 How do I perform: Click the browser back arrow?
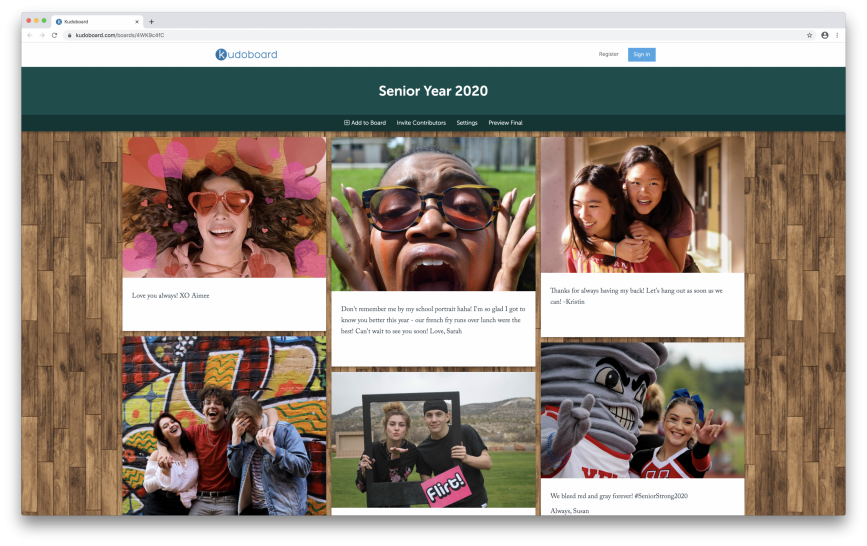30,35
